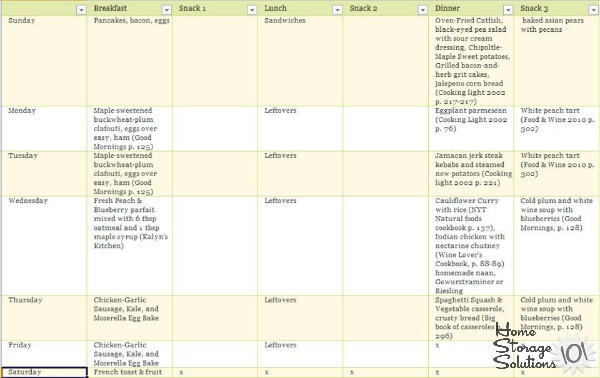Click the 'Fresh Peach & Blueberry parfait' cell
This screenshot has height=378, width=600.
(130, 246)
